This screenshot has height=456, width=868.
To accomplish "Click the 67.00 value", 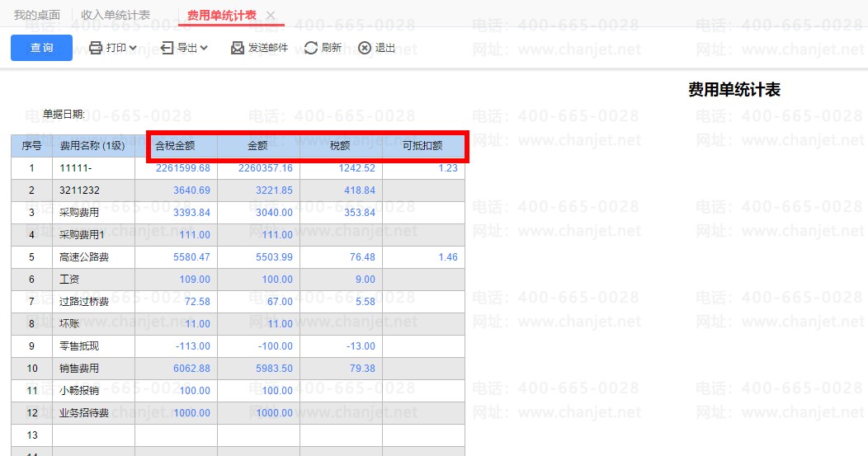I will (x=280, y=302).
